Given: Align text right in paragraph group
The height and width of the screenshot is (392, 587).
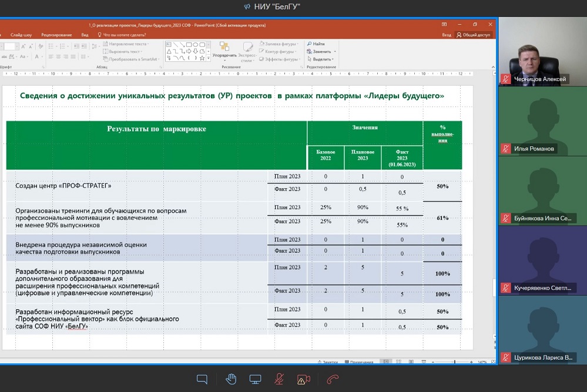Looking at the screenshot, I should pyautogui.click(x=66, y=56).
